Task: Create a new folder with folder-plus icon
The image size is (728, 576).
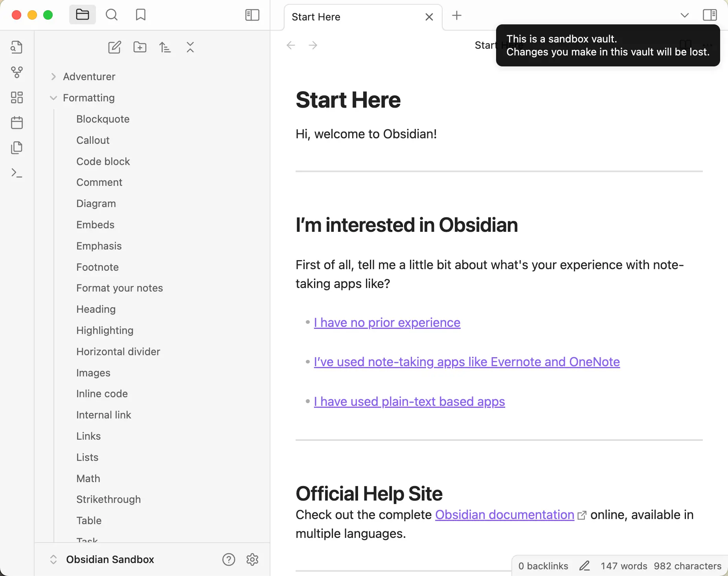Action: (140, 48)
